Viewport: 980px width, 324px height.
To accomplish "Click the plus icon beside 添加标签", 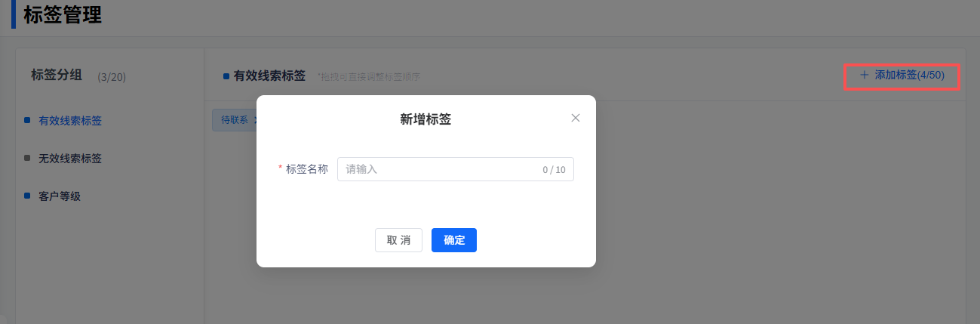I will coord(865,75).
